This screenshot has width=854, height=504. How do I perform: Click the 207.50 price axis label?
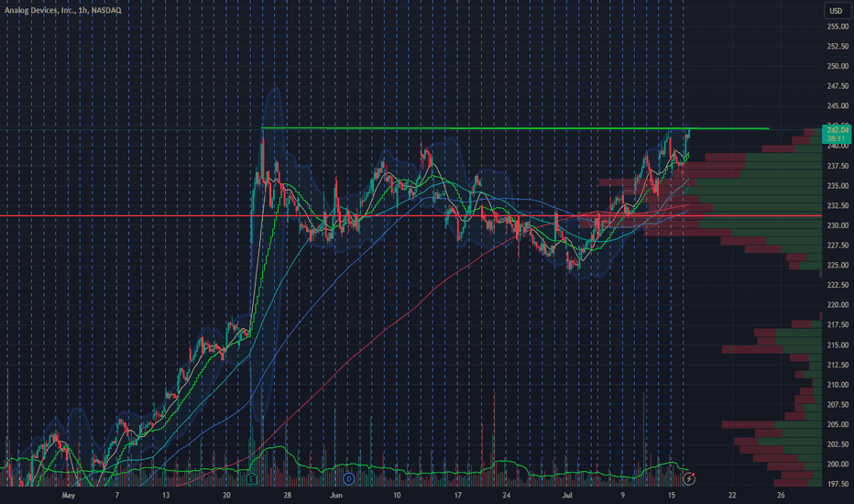(838, 404)
